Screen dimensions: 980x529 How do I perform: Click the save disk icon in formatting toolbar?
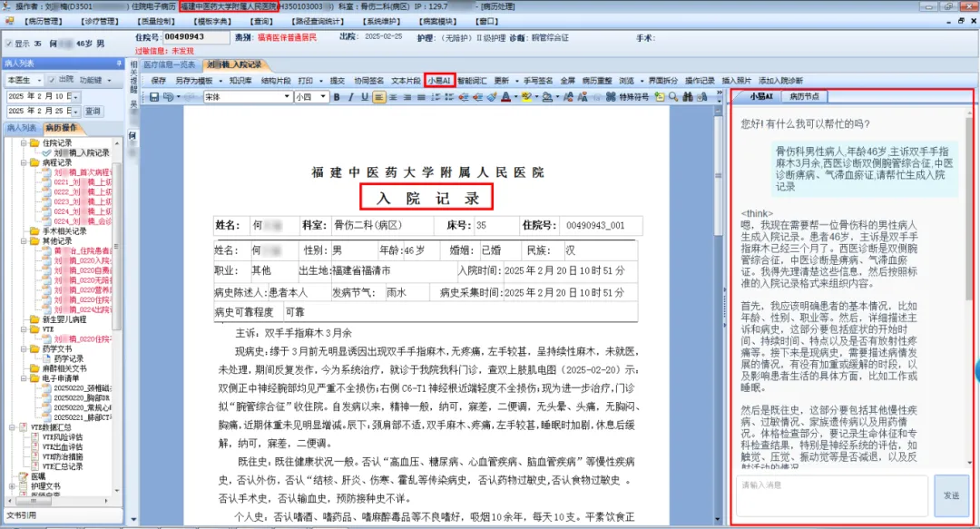153,97
